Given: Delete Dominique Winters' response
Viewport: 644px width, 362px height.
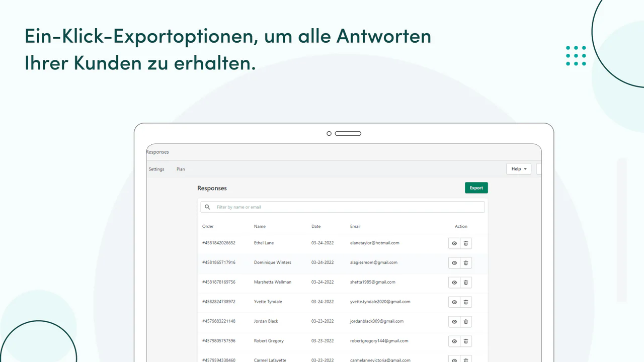Looking at the screenshot, I should coord(466,263).
